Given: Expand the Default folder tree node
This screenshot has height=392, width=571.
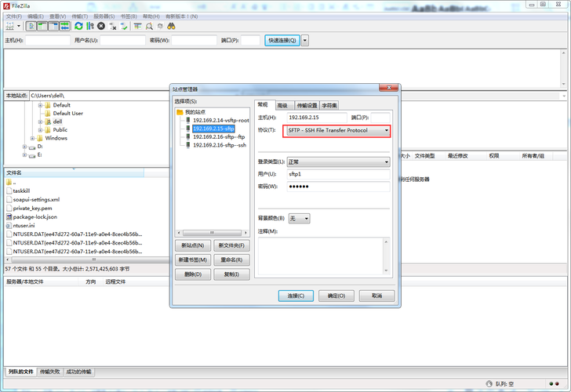Looking at the screenshot, I should coord(41,105).
